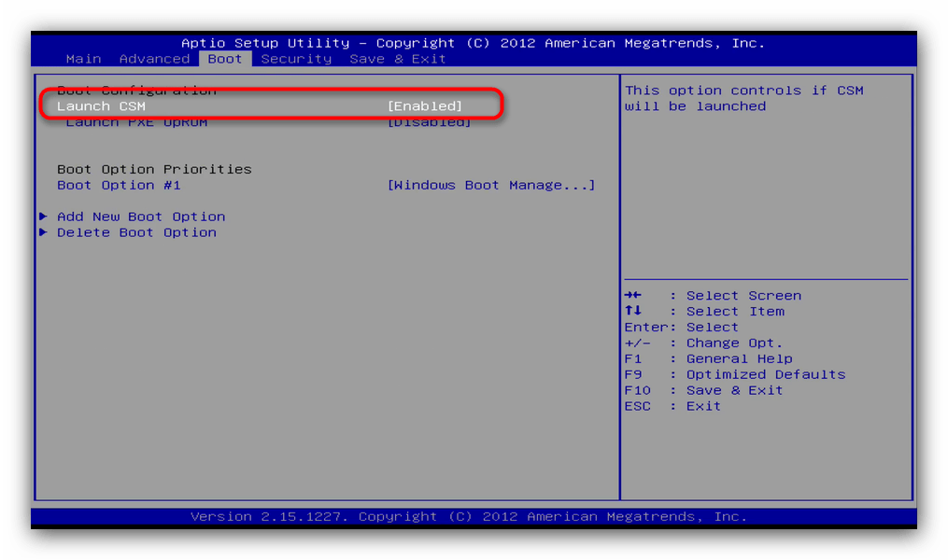Click the F9 Optimized Defaults hint

click(x=735, y=374)
